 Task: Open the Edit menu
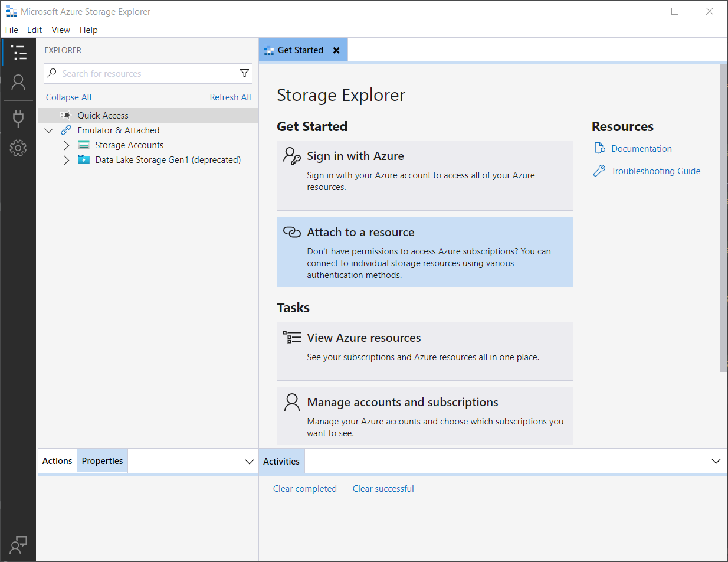tap(35, 30)
